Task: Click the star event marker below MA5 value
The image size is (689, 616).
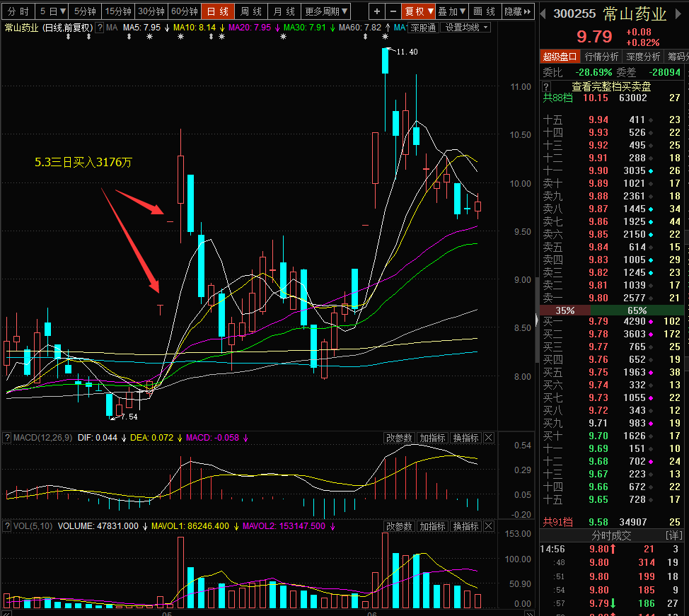Action: [149, 37]
